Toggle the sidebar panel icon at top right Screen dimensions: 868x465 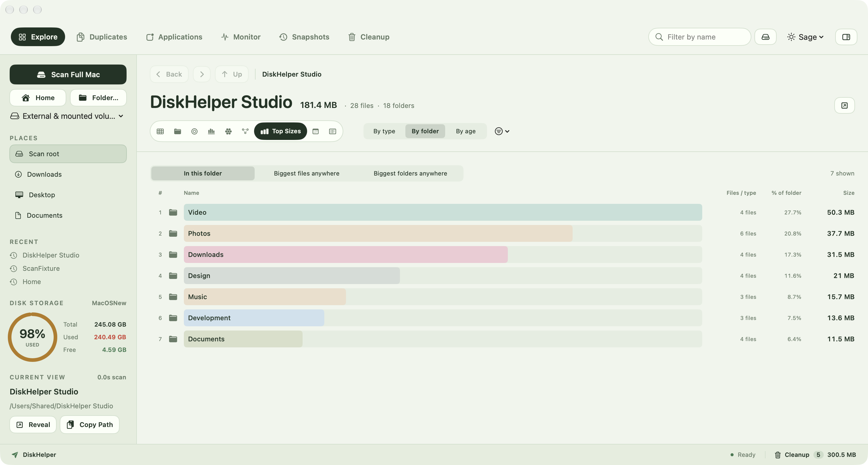click(x=846, y=37)
